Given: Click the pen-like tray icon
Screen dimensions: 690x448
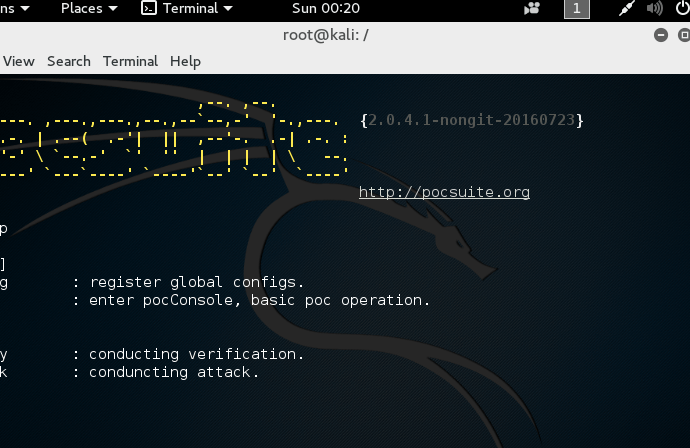Looking at the screenshot, I should pos(627,8).
